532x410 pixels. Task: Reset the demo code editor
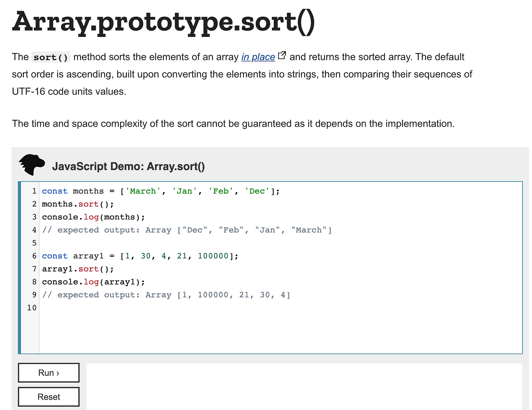49,397
